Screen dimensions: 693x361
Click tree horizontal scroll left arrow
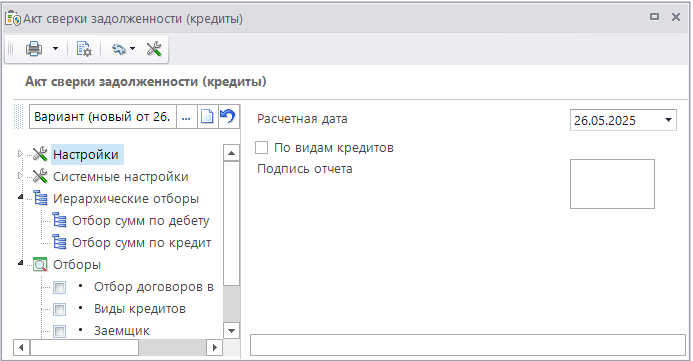tap(21, 348)
